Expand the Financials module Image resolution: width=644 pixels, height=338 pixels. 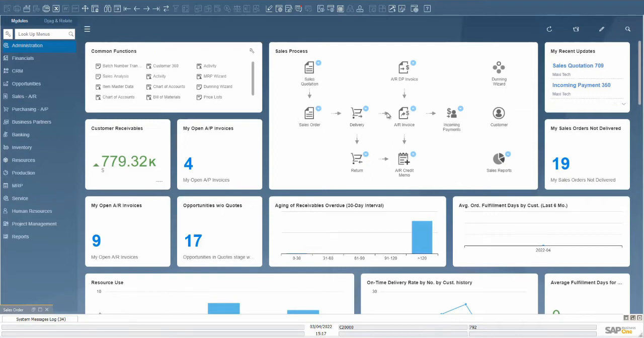(39, 58)
